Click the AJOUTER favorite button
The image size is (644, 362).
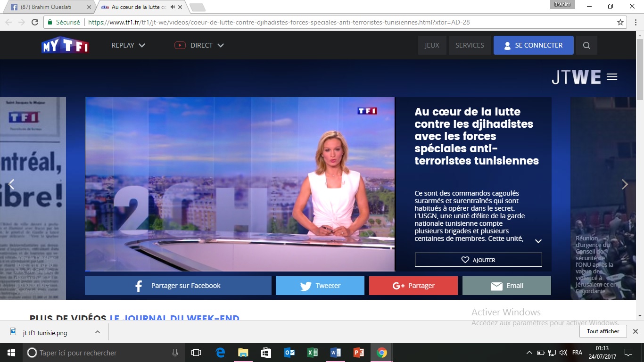(478, 260)
